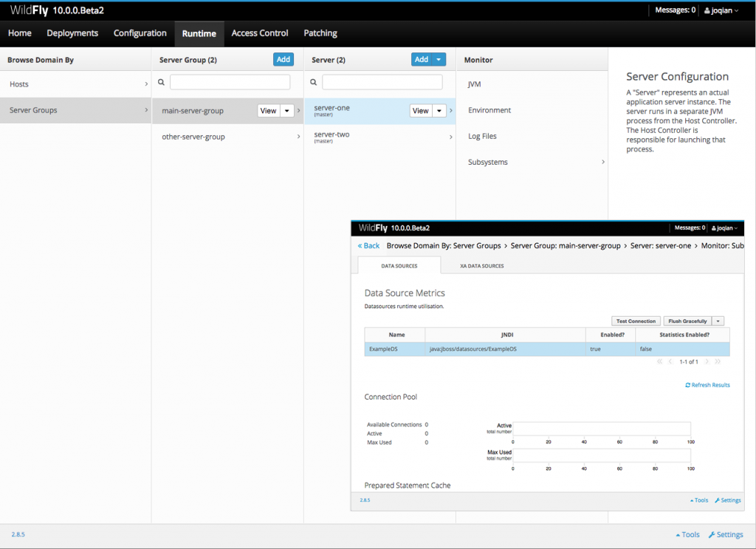The height and width of the screenshot is (549, 756).
Task: Open dropdown next to server-one View button
Action: (x=439, y=111)
